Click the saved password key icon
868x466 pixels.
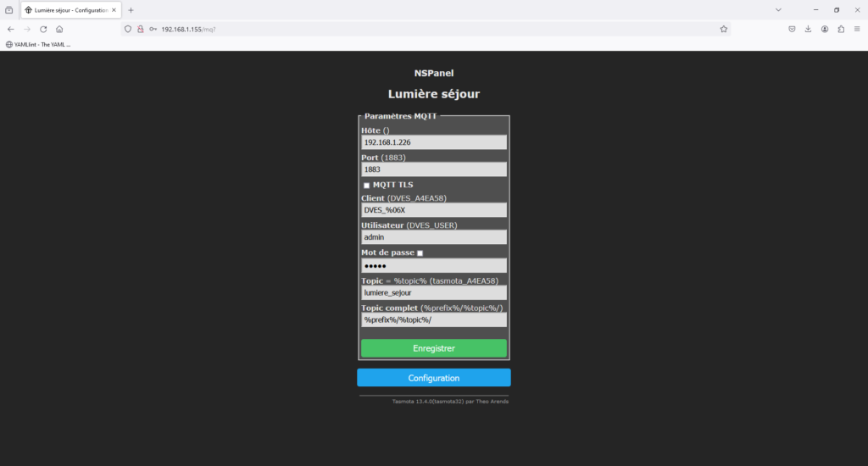[153, 30]
